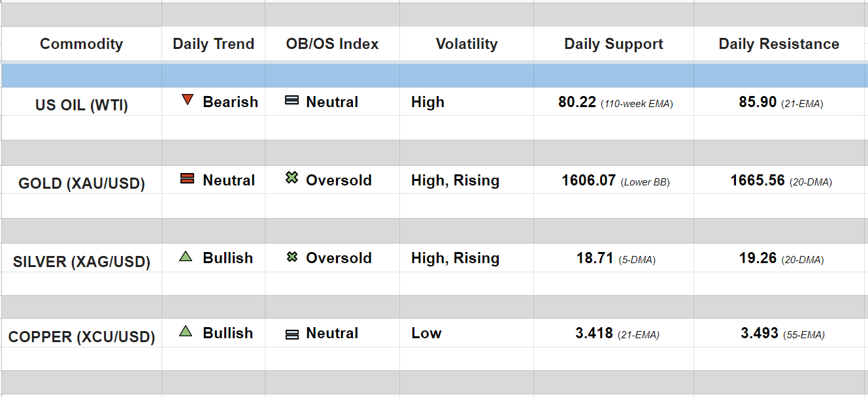Select the Daily Trend column header
Viewport: 868px width, 397px height.
click(x=213, y=44)
